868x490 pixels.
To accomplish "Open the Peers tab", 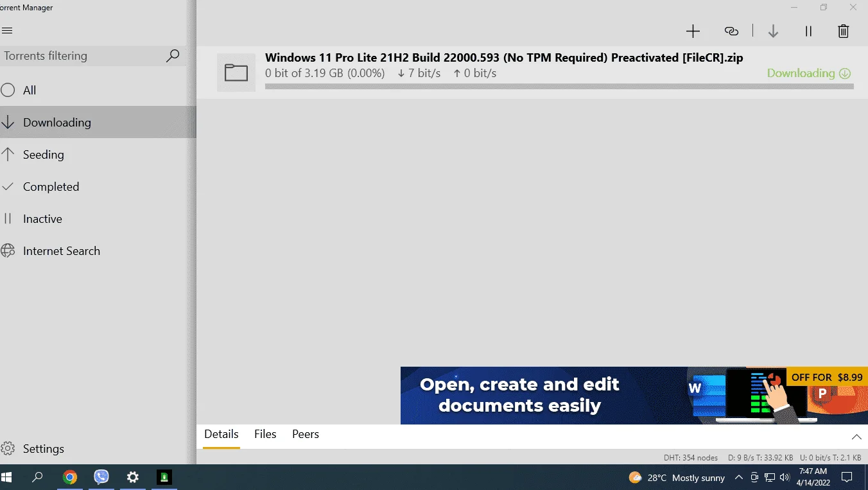I will pyautogui.click(x=306, y=434).
